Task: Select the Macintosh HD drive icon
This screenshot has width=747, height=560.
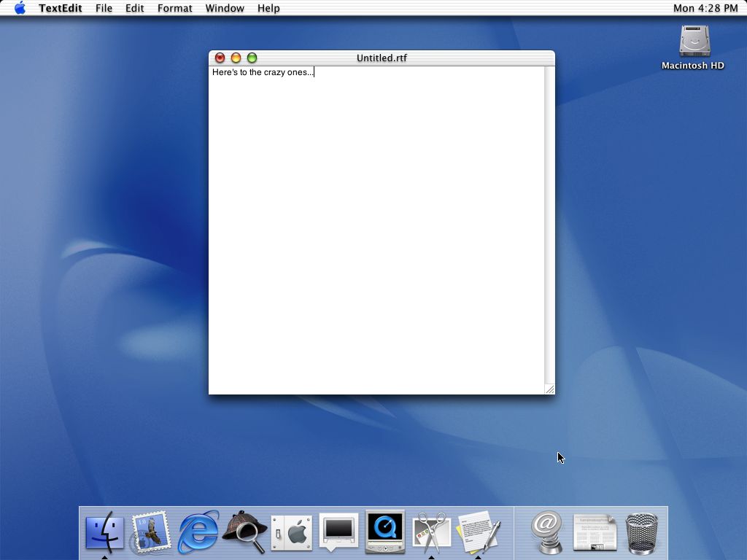Action: pyautogui.click(x=694, y=42)
